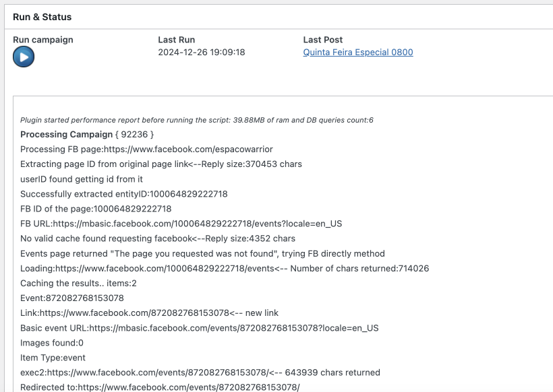
Task: Click the Successfully extracted entityID line
Action: 123,194
